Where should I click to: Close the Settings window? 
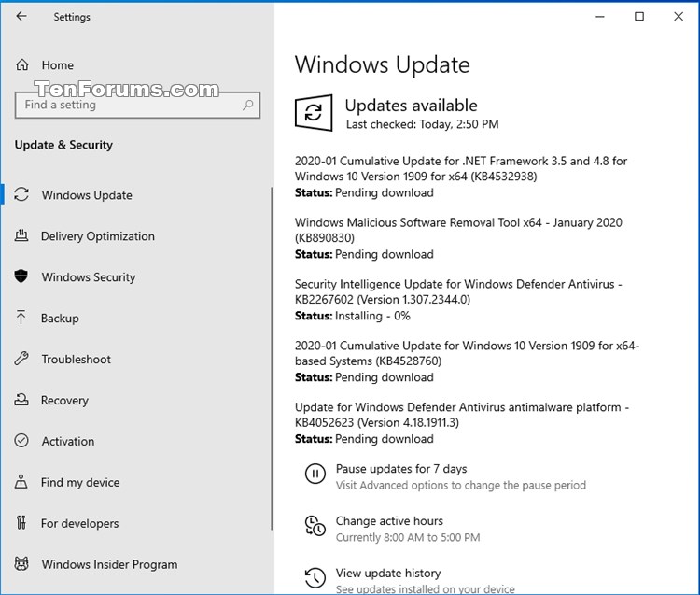679,17
